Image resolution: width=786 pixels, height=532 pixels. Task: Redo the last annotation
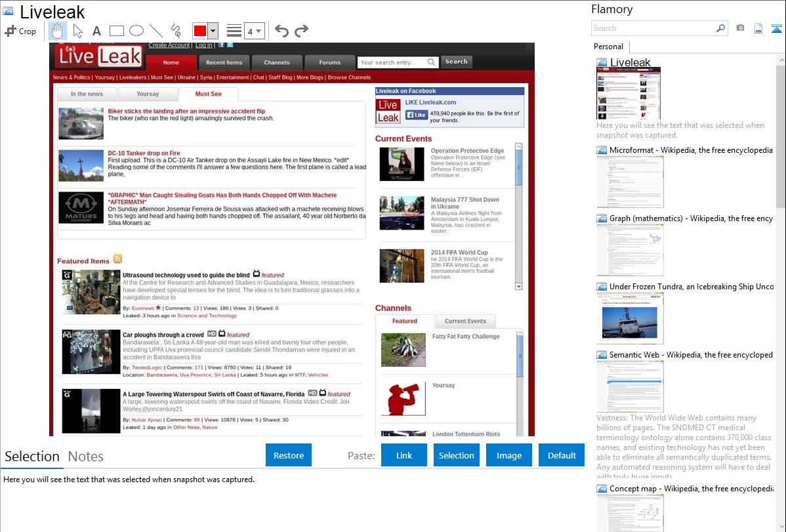[301, 31]
